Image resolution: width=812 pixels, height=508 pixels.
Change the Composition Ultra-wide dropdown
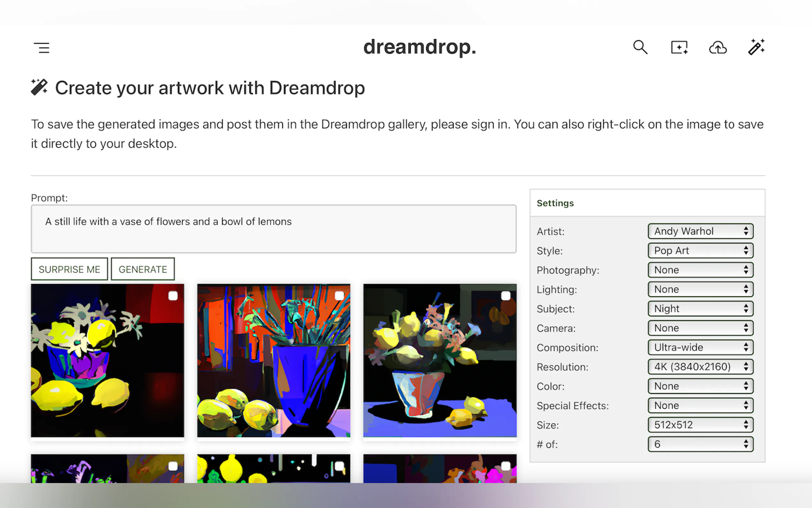point(700,347)
